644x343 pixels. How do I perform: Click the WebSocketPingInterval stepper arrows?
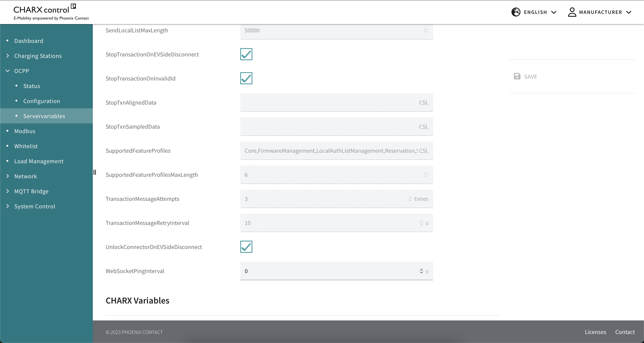pyautogui.click(x=421, y=271)
